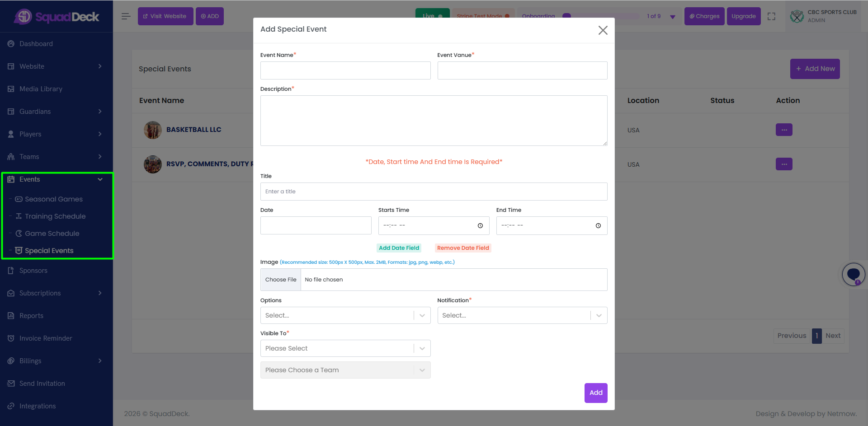Screen dimensions: 868x426
Task: Click the Description text area
Action: pos(434,121)
